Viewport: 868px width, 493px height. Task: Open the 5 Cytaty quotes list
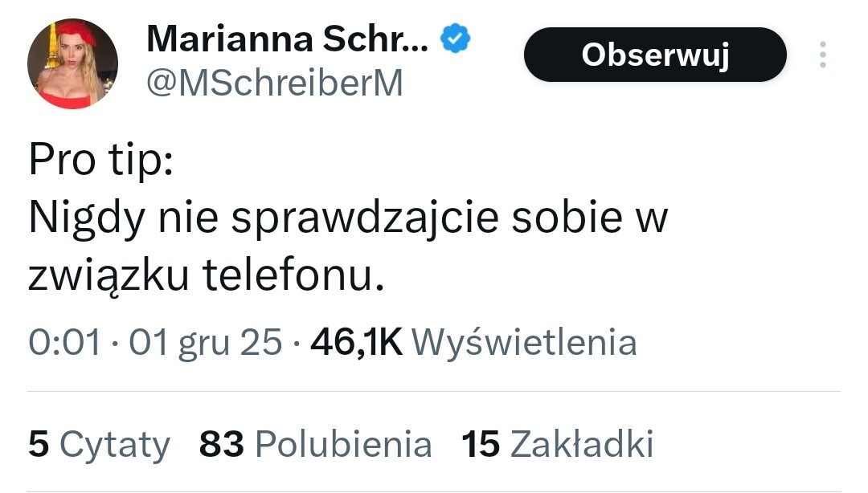[99, 444]
